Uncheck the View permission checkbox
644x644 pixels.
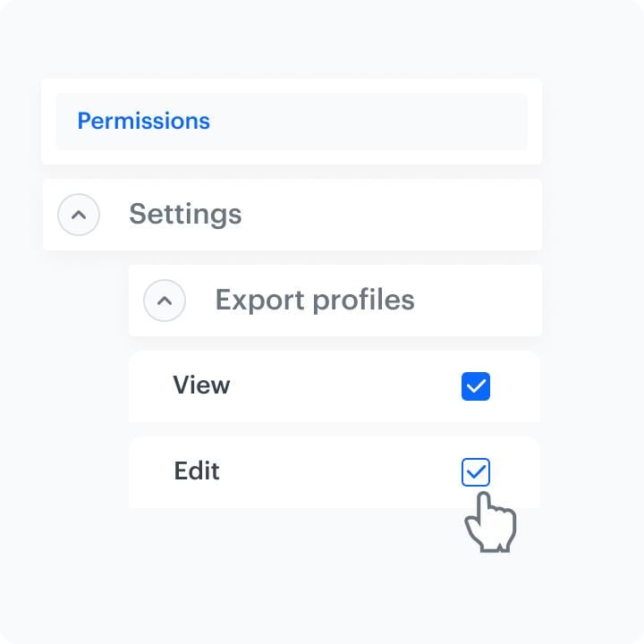[476, 386]
